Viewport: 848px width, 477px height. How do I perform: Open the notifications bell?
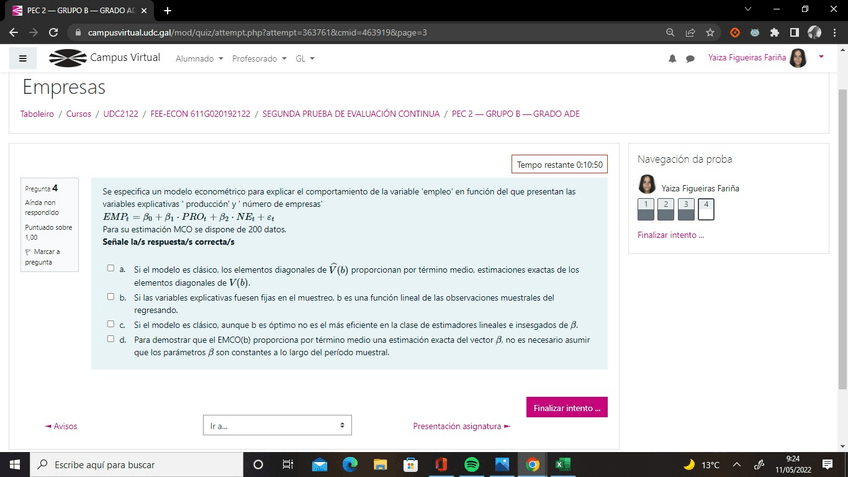[672, 58]
